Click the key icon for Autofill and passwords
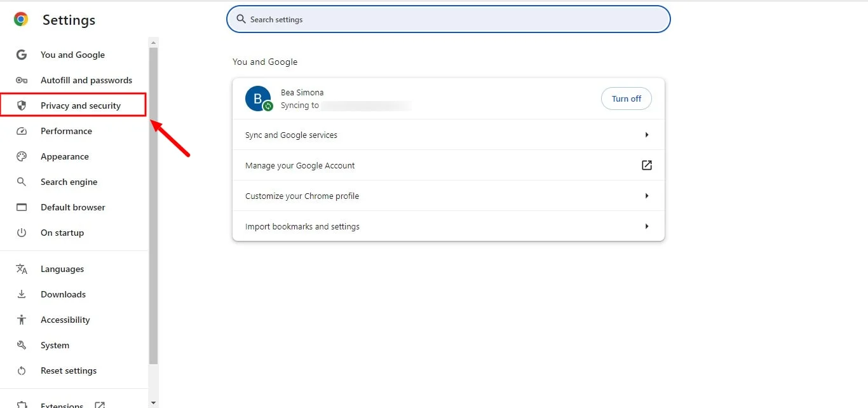This screenshot has width=868, height=408. (x=22, y=80)
